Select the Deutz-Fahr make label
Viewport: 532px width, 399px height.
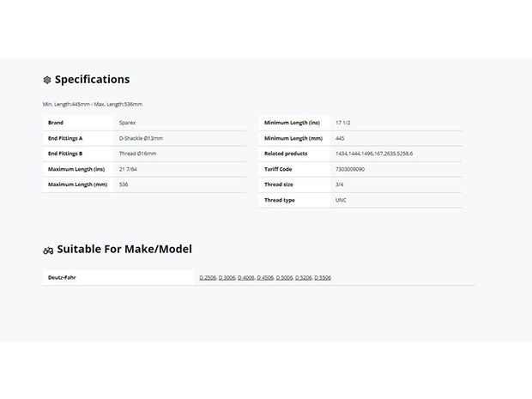coord(62,277)
